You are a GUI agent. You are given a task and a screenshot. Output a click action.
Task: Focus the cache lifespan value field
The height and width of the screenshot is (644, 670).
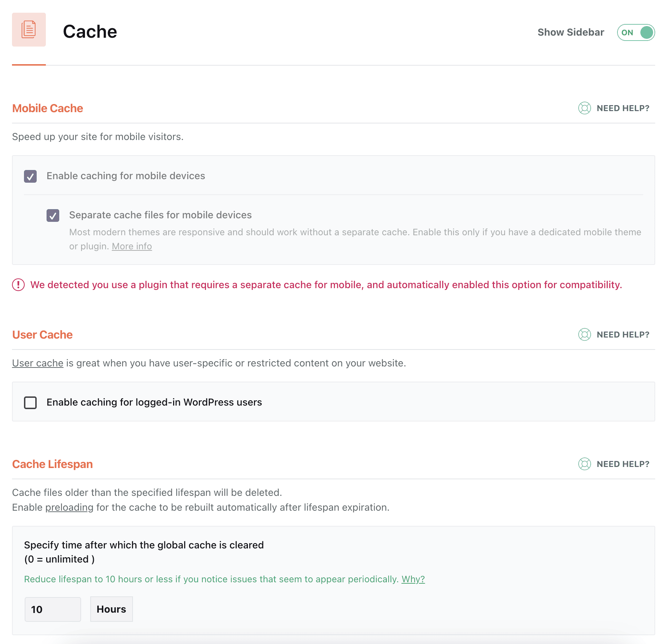53,609
